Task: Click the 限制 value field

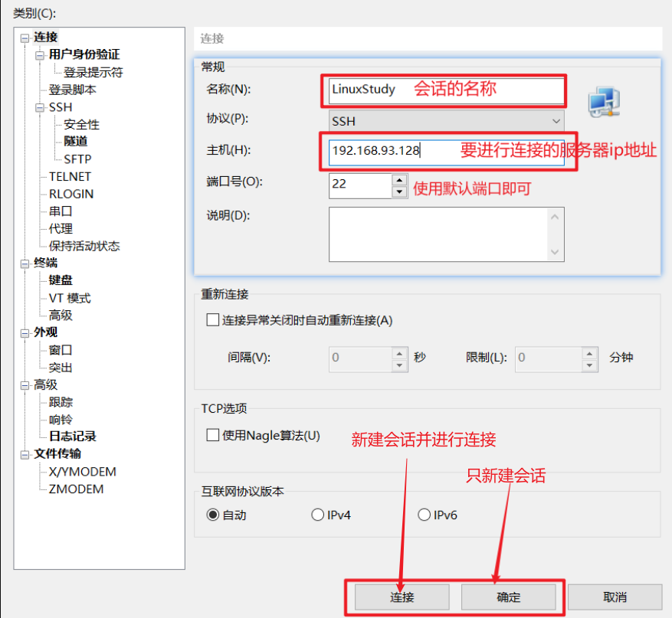Action: click(549, 360)
